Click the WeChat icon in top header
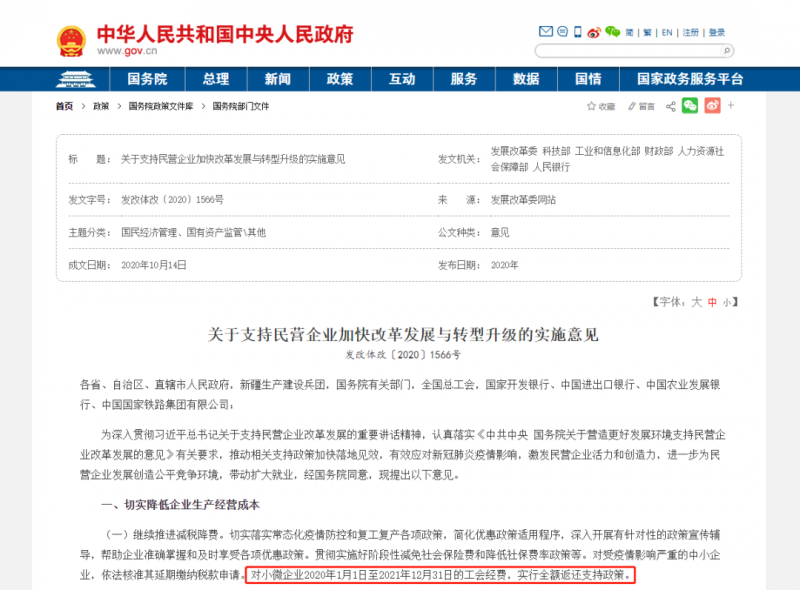Screen dimensions: 800x590 coord(612,32)
